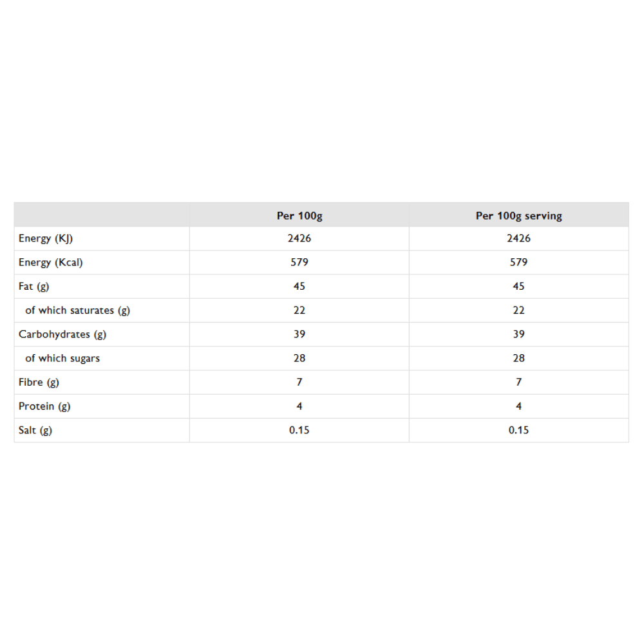Screen dimensions: 644x644
Task: Click the "Fat (g)" row label
Action: pos(33,286)
